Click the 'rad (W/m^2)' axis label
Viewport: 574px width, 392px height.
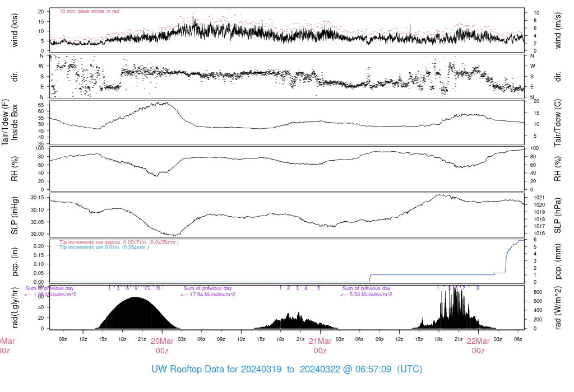pyautogui.click(x=558, y=308)
